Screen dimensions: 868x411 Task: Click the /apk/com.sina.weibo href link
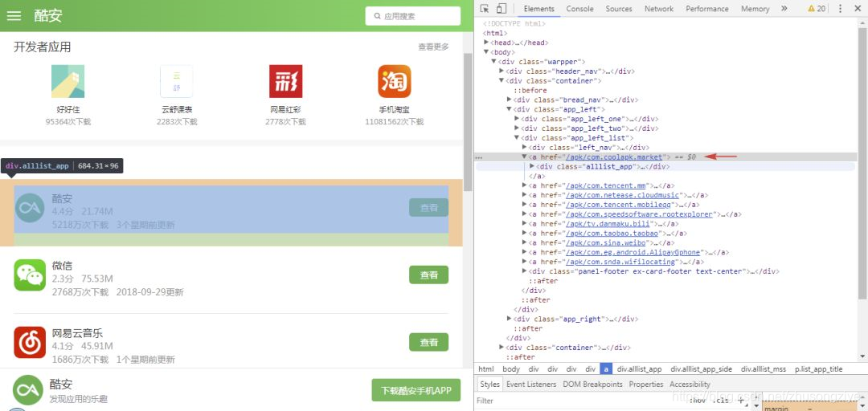[606, 243]
